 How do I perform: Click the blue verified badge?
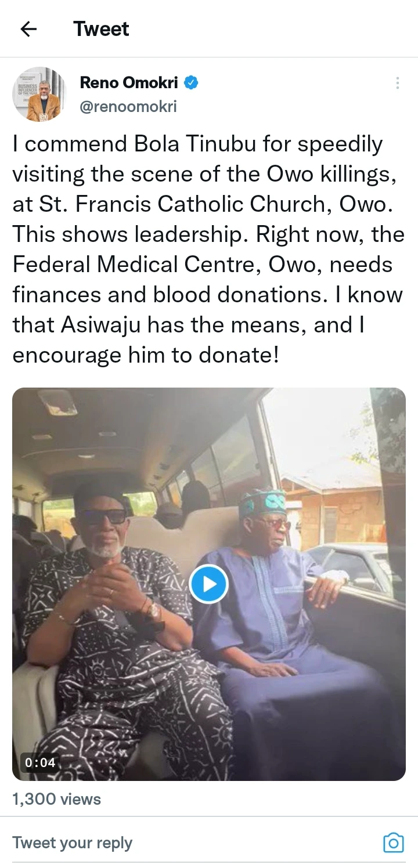point(192,83)
